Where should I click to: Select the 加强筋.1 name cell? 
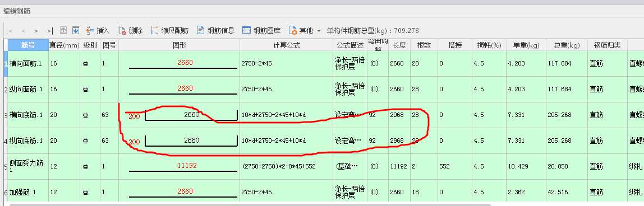click(x=29, y=192)
